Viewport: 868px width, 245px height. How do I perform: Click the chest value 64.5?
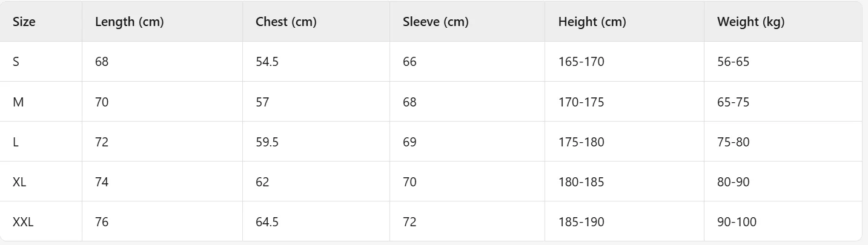pyautogui.click(x=267, y=222)
